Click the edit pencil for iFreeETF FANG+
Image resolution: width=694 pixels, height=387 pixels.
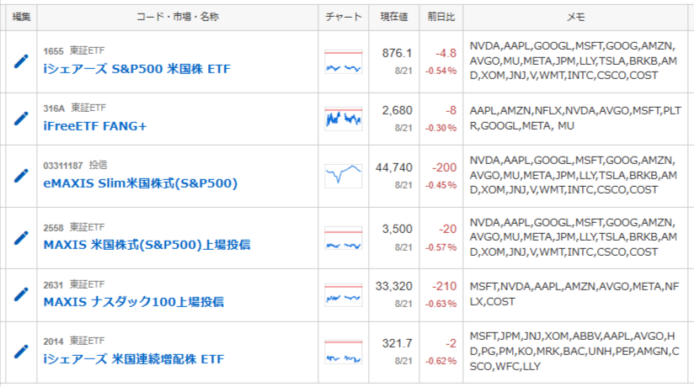(21, 118)
